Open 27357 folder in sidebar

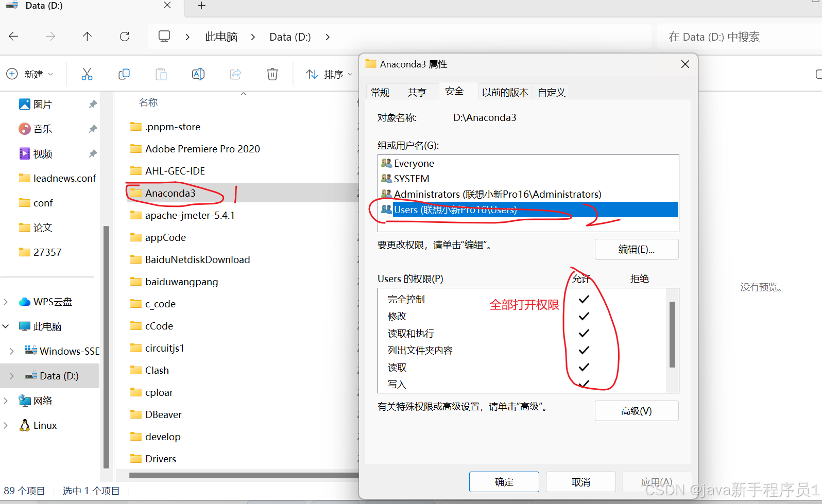(x=40, y=253)
